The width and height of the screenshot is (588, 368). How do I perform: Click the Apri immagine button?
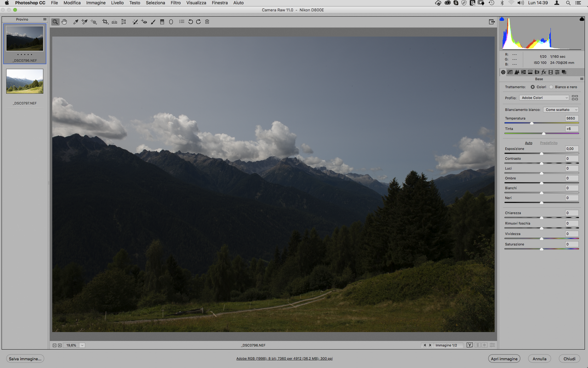coord(504,359)
